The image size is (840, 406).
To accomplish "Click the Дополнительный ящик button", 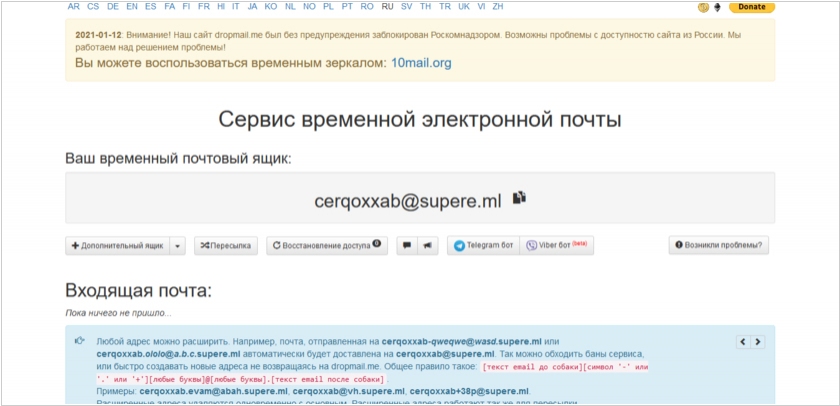I will (115, 245).
